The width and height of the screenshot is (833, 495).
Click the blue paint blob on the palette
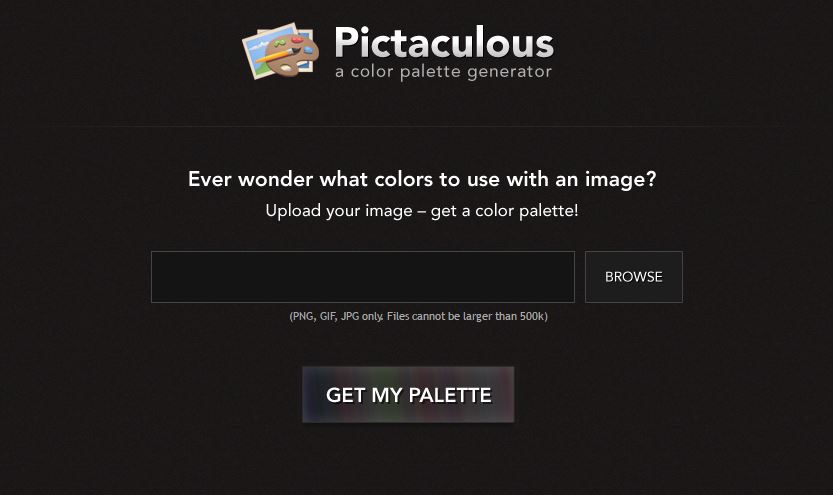coord(309,50)
